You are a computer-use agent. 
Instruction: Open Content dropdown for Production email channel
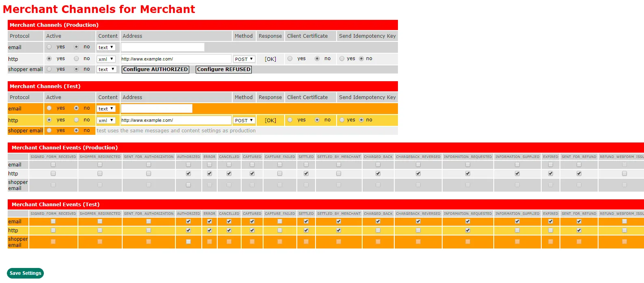[x=106, y=48]
